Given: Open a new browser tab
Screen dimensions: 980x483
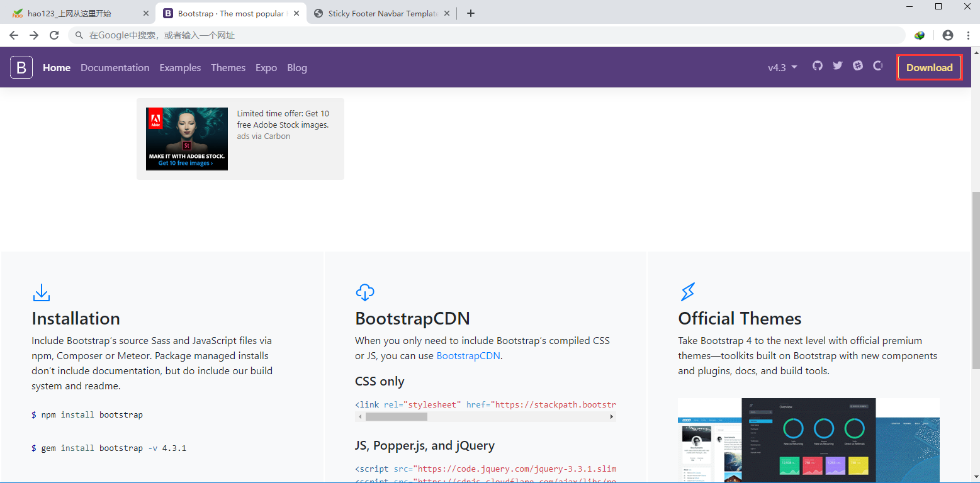Looking at the screenshot, I should click(471, 13).
